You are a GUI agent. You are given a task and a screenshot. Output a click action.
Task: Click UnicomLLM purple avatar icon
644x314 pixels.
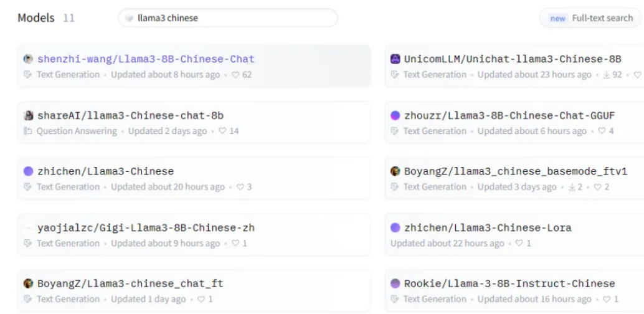pyautogui.click(x=395, y=59)
